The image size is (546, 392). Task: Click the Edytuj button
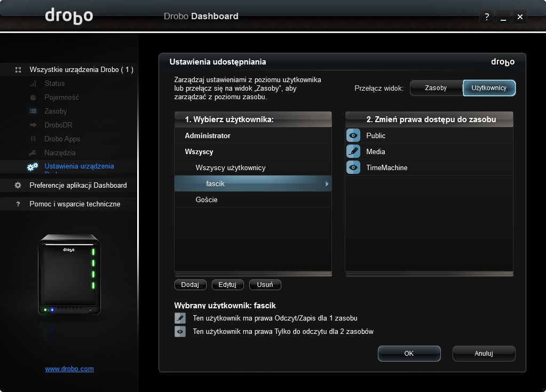coord(227,285)
